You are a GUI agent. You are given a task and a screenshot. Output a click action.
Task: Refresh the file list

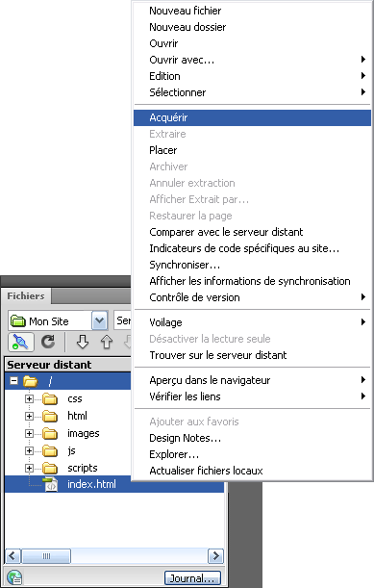point(48,342)
